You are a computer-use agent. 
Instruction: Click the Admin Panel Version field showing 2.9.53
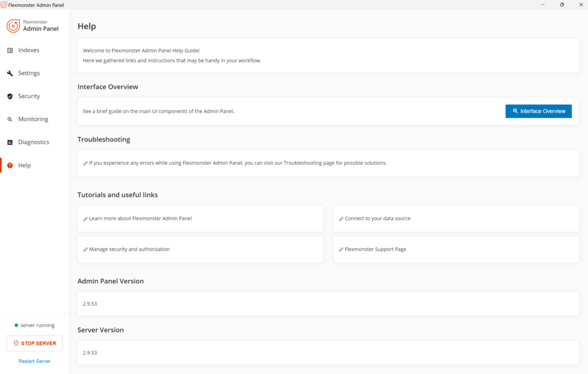click(328, 303)
